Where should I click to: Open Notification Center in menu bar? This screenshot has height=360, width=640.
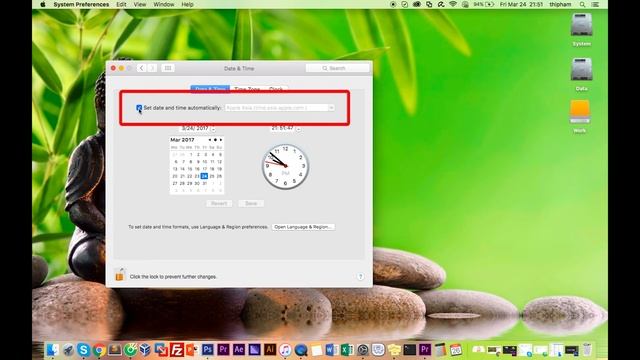coord(596,4)
